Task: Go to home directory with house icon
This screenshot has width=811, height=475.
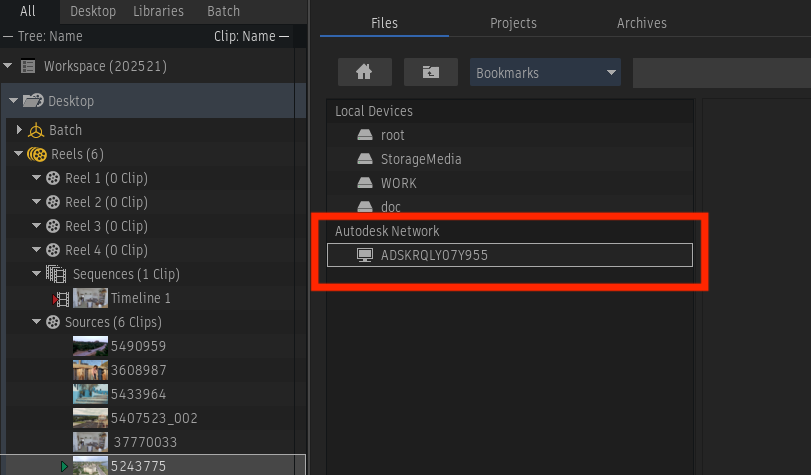Action: 365,72
